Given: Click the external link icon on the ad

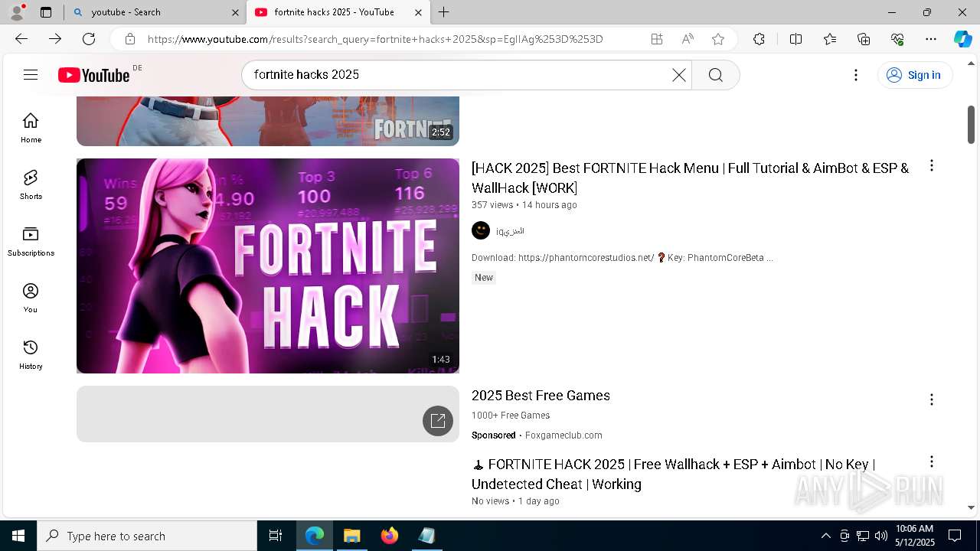Looking at the screenshot, I should tap(438, 421).
